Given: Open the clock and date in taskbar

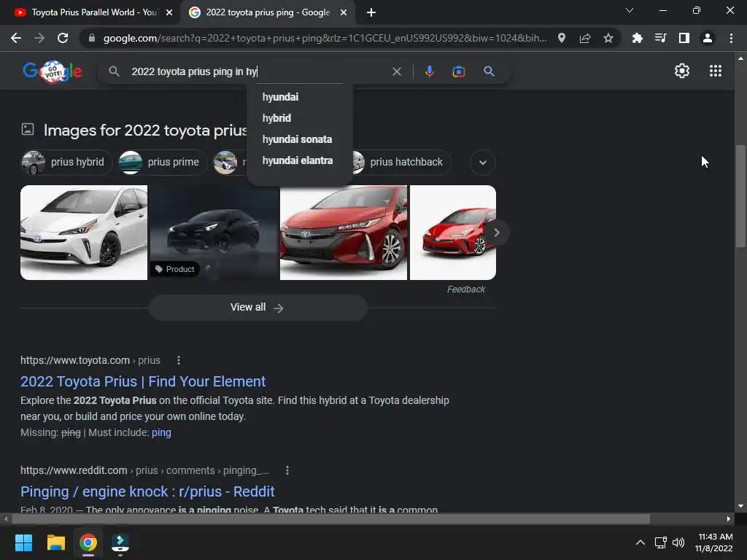Looking at the screenshot, I should (x=713, y=542).
